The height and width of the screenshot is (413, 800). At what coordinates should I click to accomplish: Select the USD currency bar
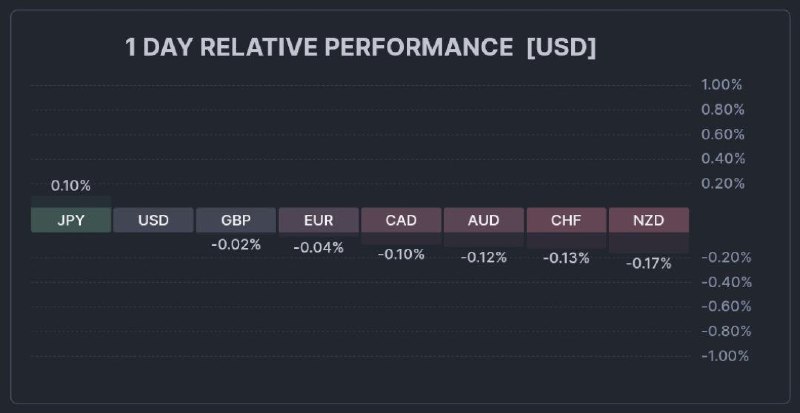click(153, 220)
